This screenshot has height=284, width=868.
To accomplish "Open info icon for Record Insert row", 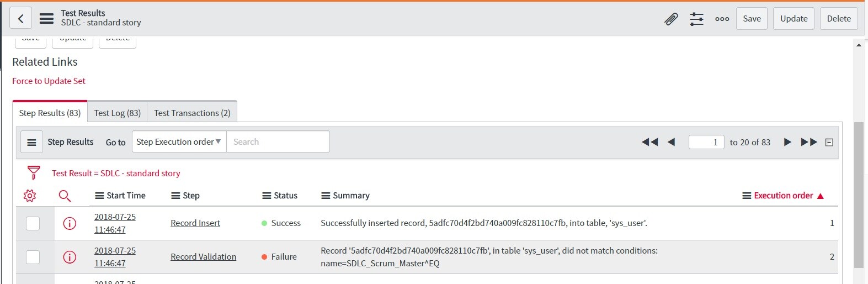I will click(70, 223).
